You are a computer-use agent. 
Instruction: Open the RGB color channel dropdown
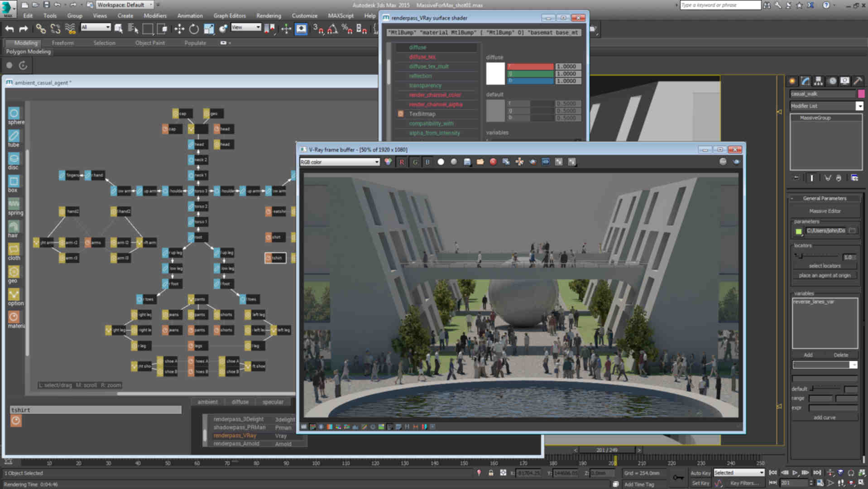click(340, 162)
